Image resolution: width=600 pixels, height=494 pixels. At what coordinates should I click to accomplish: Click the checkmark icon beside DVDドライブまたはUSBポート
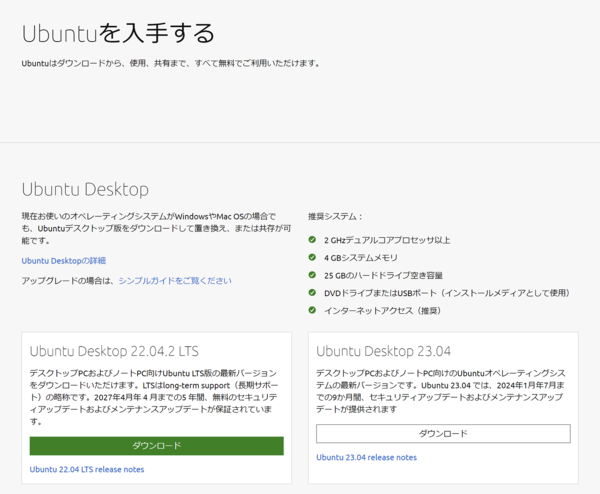312,292
